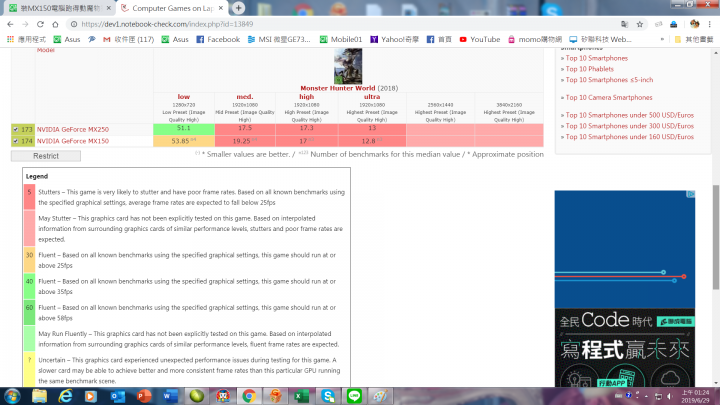Show more bookmarks with the chevron
Viewport: 720px width, 405px height.
coord(662,39)
